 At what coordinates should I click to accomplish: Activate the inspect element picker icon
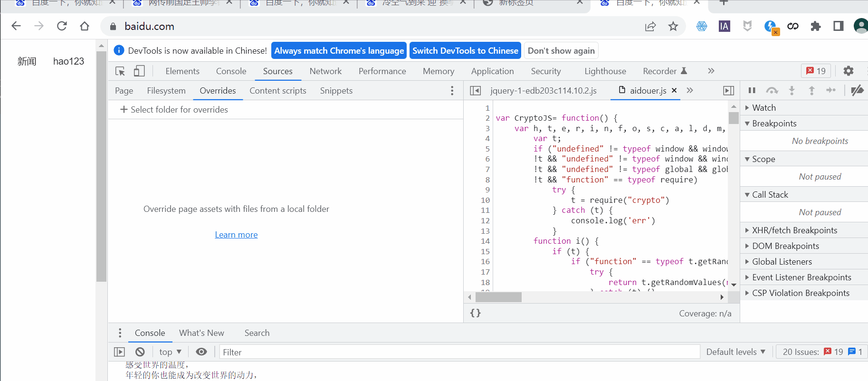point(120,71)
